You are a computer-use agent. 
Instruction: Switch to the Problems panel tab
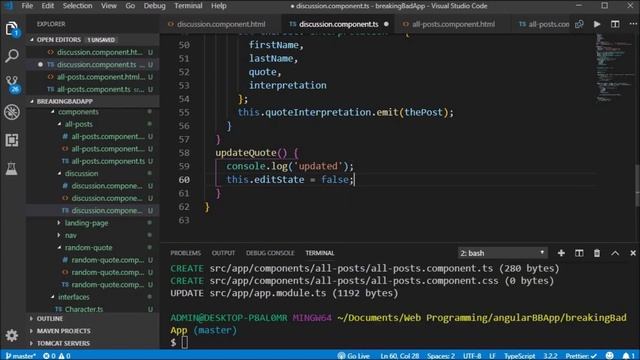click(185, 253)
